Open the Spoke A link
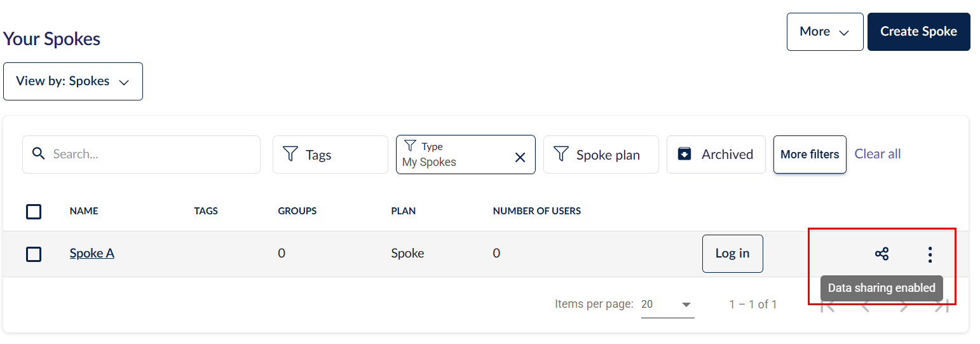Screen dimensions: 980x344 (x=92, y=253)
